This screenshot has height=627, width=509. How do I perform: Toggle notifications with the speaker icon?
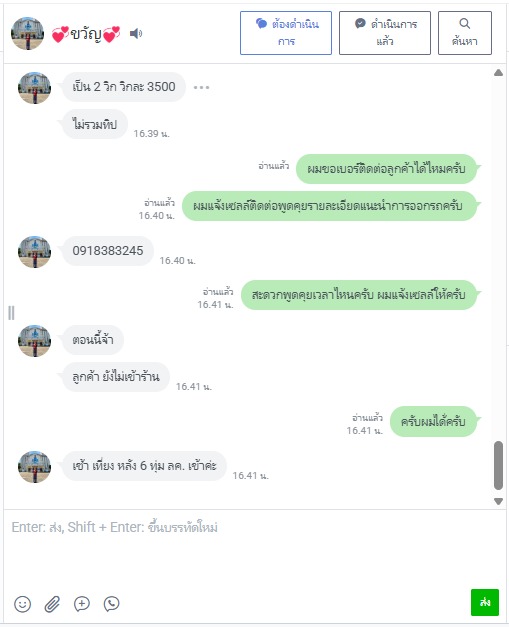[136, 34]
